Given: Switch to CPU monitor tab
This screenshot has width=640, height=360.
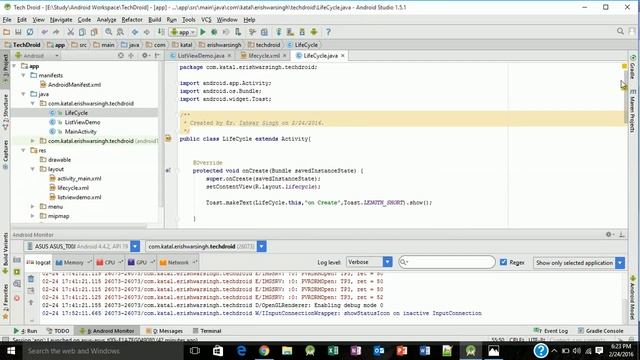Looking at the screenshot, I should click(110, 262).
